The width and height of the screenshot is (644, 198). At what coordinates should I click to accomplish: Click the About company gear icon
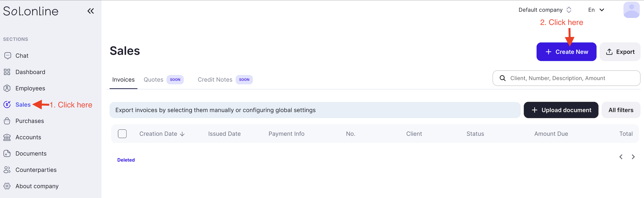pos(7,186)
